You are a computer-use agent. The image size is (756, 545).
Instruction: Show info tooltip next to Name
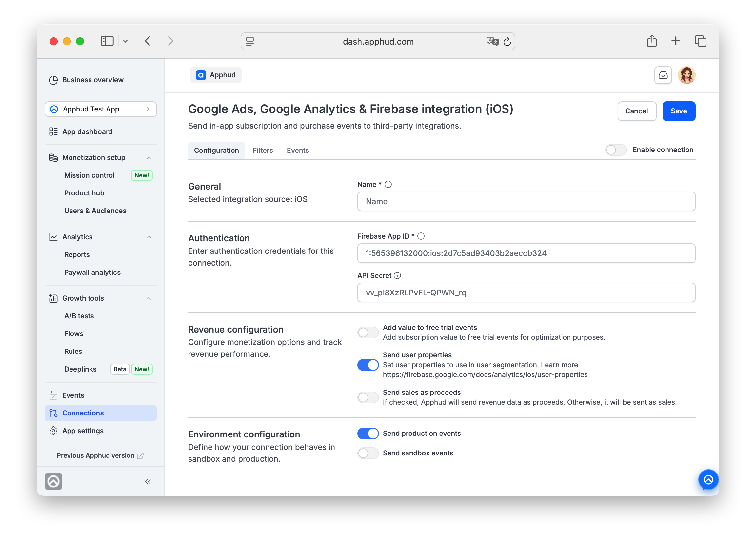pyautogui.click(x=388, y=184)
